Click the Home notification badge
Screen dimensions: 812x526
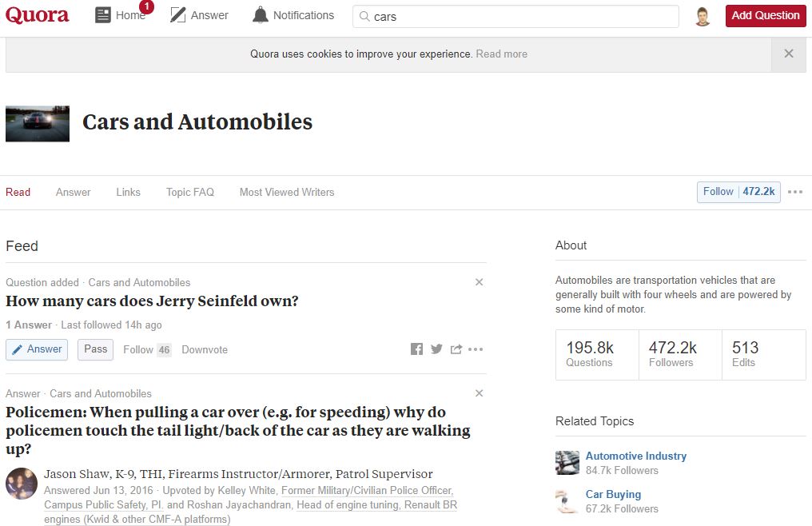[146, 6]
